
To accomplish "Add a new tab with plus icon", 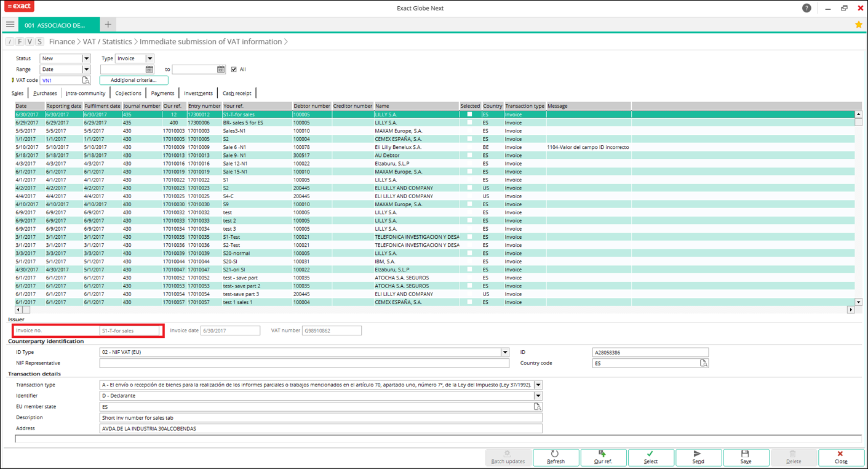I will tap(108, 25).
